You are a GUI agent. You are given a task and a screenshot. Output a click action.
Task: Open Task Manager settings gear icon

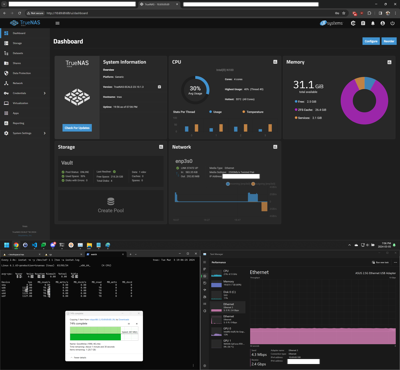[205, 365]
